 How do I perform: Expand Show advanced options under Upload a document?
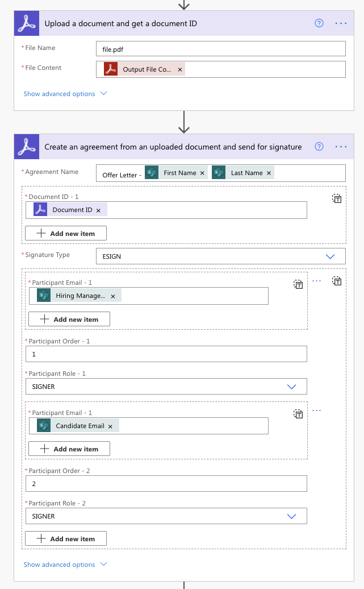(x=65, y=94)
